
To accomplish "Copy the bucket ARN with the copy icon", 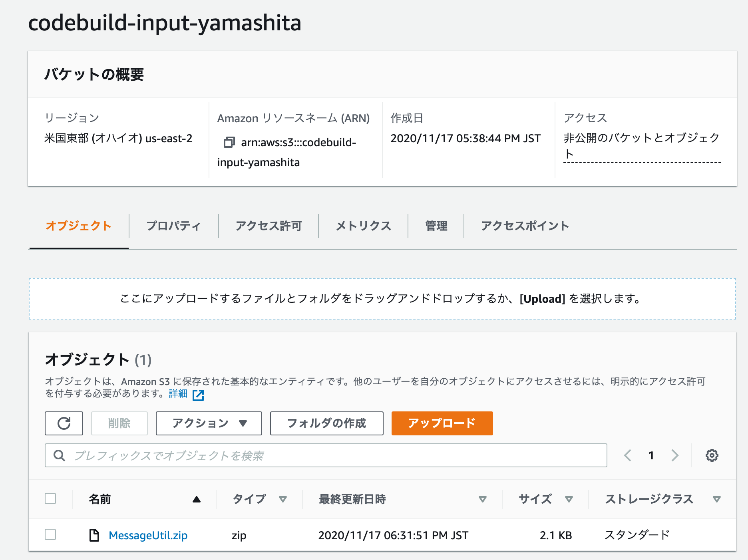I will [229, 142].
